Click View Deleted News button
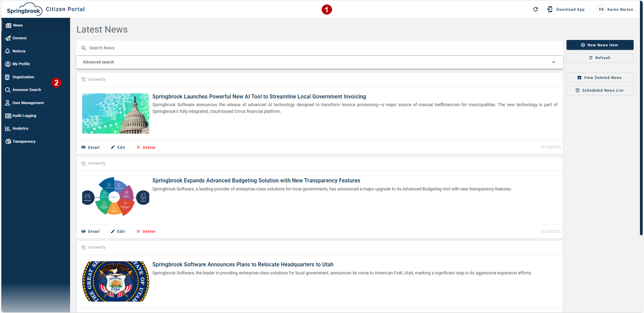The height and width of the screenshot is (313, 644). pos(600,78)
